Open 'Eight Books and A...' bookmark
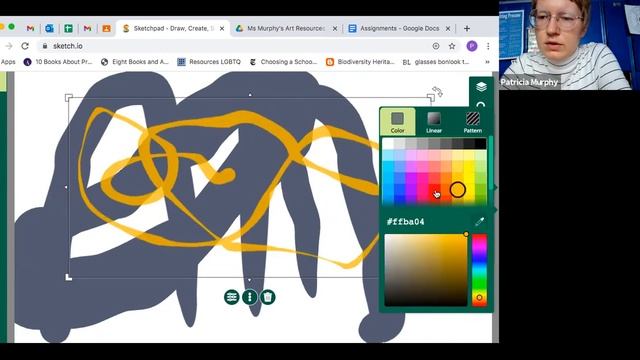The width and height of the screenshot is (640, 360). point(134,62)
